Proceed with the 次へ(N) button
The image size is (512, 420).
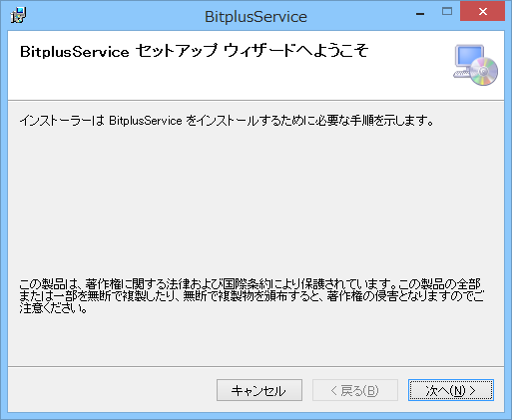[451, 390]
